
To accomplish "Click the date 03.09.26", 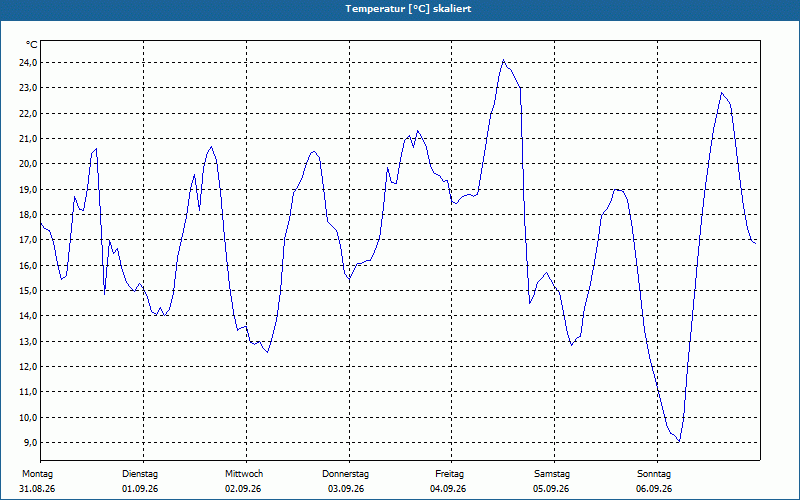I will (346, 489).
